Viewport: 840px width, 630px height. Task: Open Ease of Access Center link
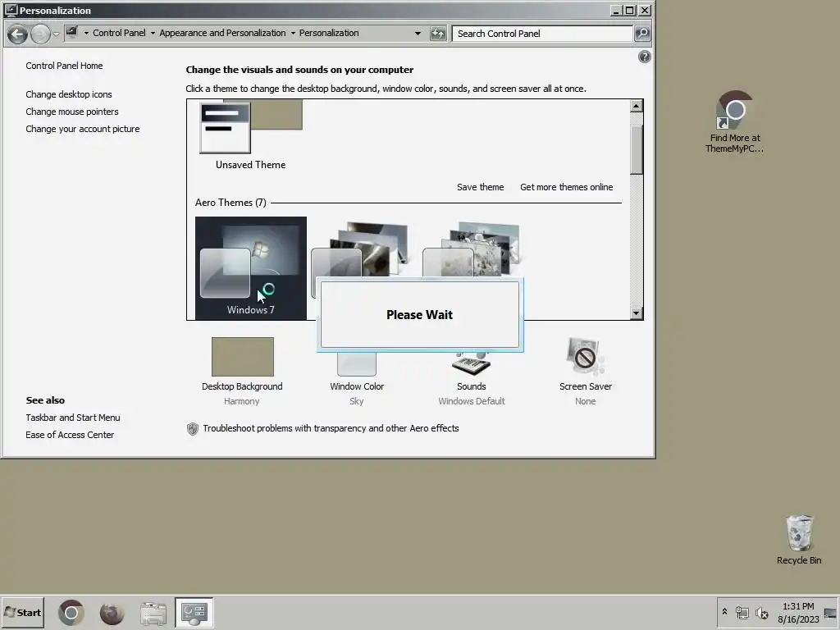point(70,435)
